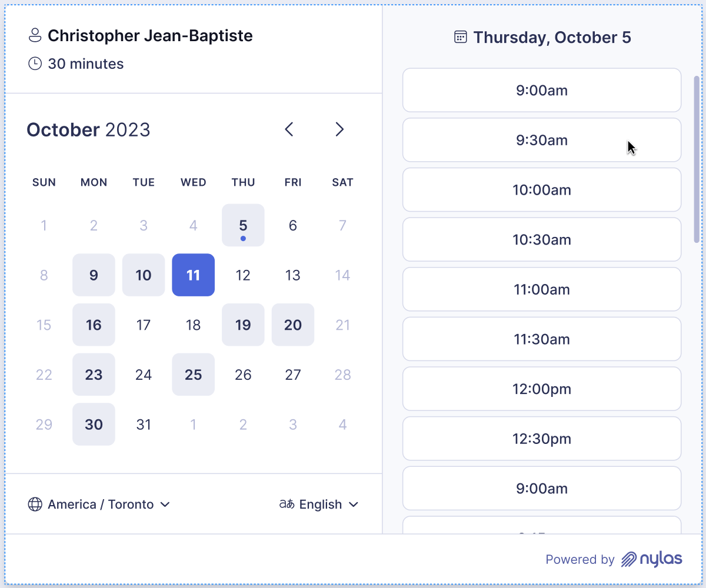The image size is (706, 588).
Task: Click the person icon next to Christopher Jean-Baptiste
Action: 35,35
